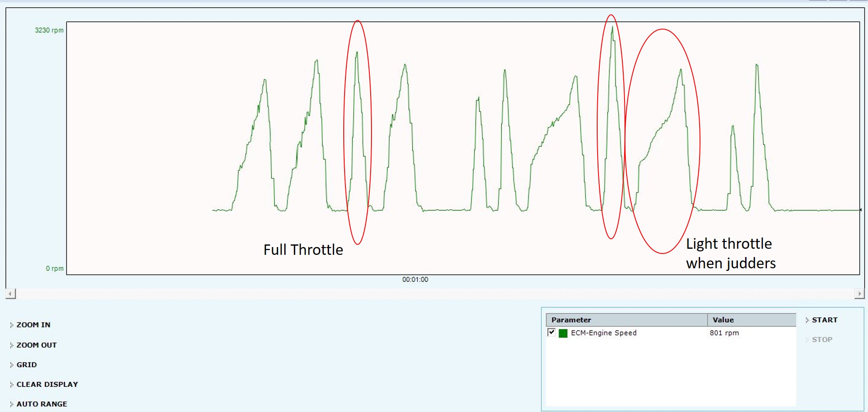This screenshot has width=868, height=412.
Task: Click the scrollbar right arrow
Action: point(859,294)
